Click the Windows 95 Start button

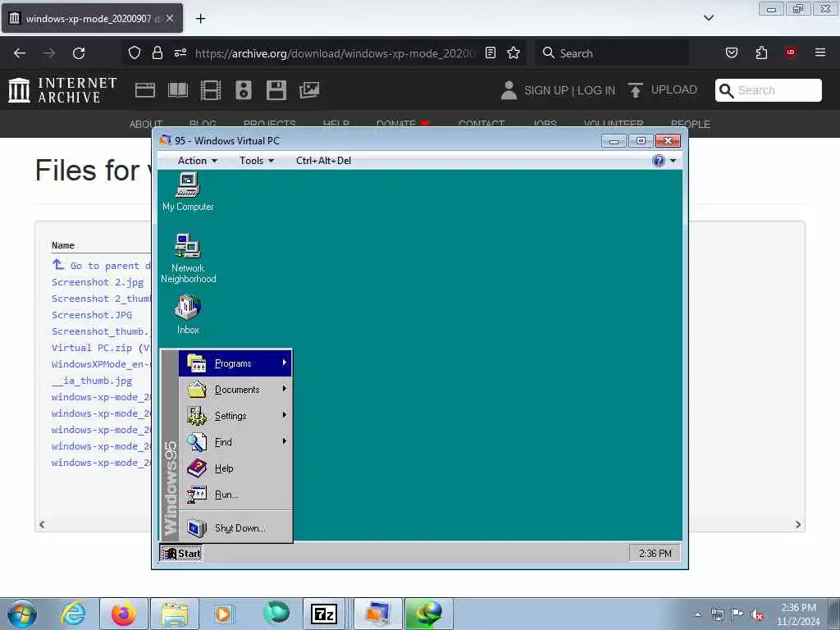coord(181,554)
